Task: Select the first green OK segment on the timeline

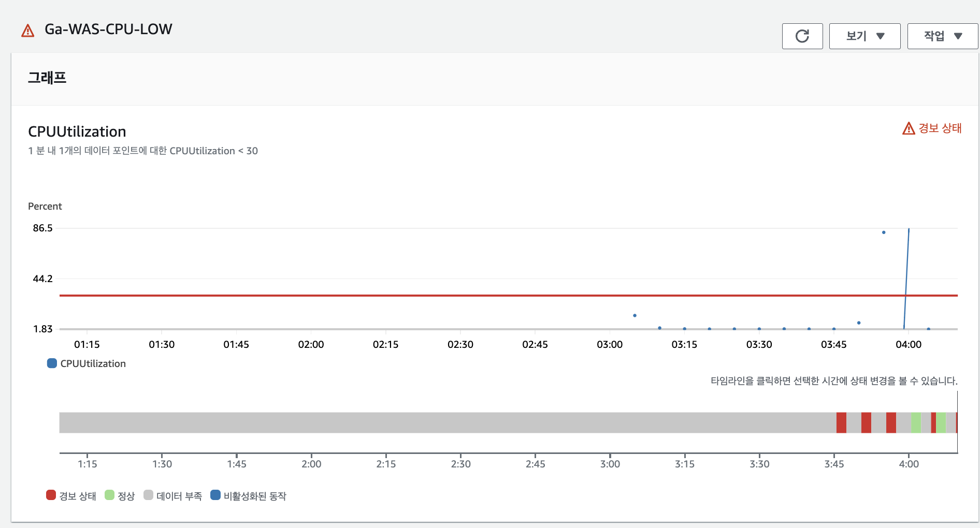Action: point(916,422)
